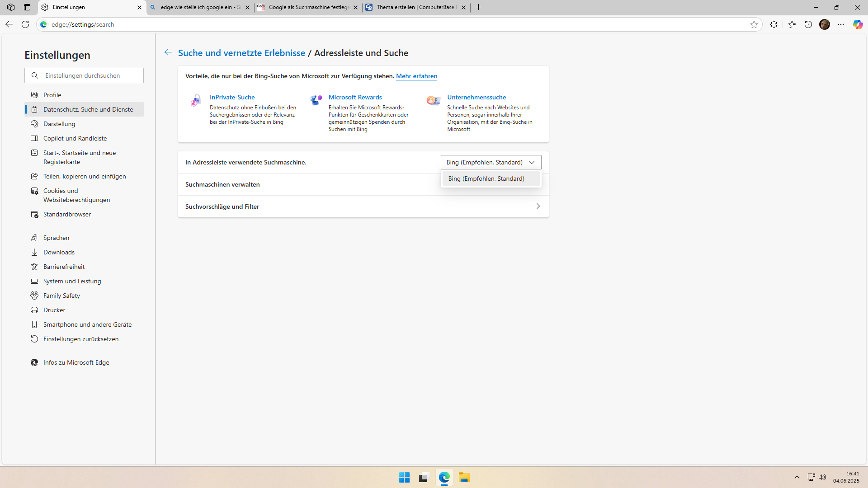Click the Copilot icon in toolbar
This screenshot has height=488, width=868.
click(858, 24)
